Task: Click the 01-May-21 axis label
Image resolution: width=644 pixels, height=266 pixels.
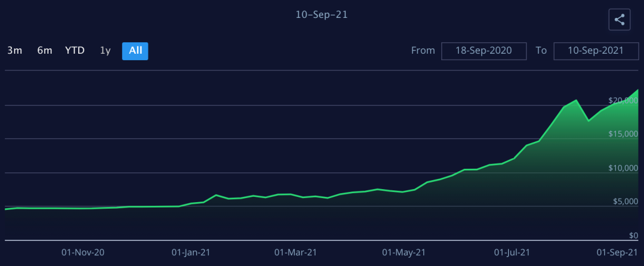Action: coord(404,252)
